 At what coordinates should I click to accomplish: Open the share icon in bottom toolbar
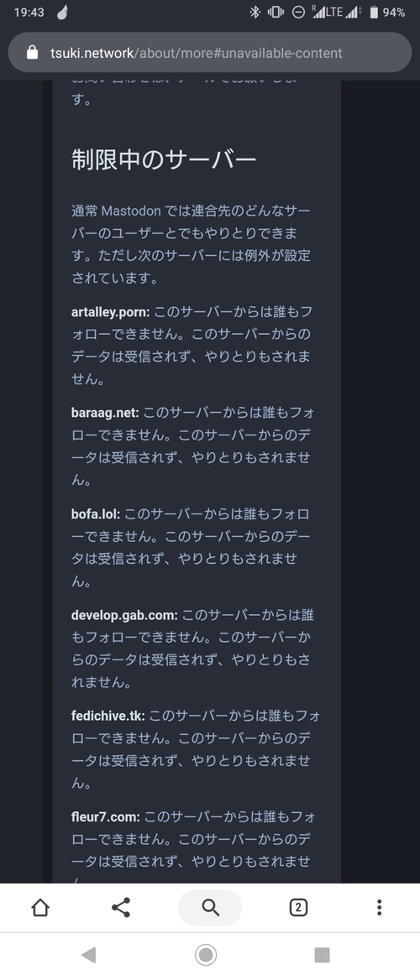click(121, 908)
